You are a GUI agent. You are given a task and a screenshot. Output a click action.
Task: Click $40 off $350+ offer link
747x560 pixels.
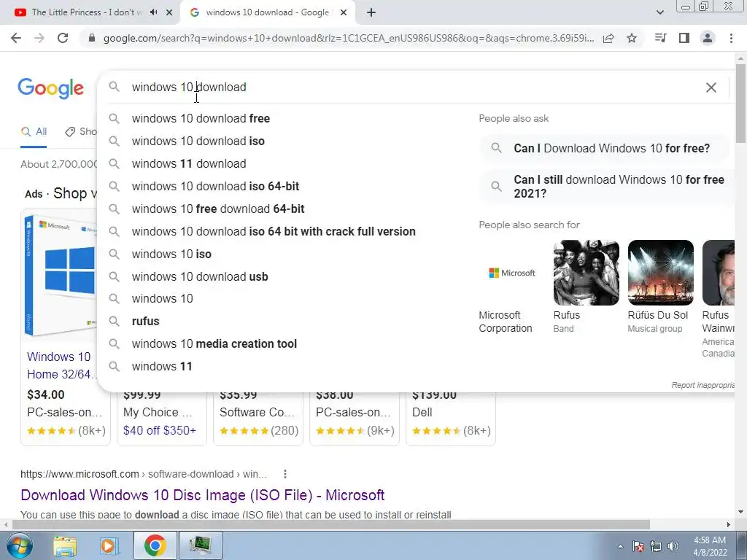pyautogui.click(x=160, y=430)
